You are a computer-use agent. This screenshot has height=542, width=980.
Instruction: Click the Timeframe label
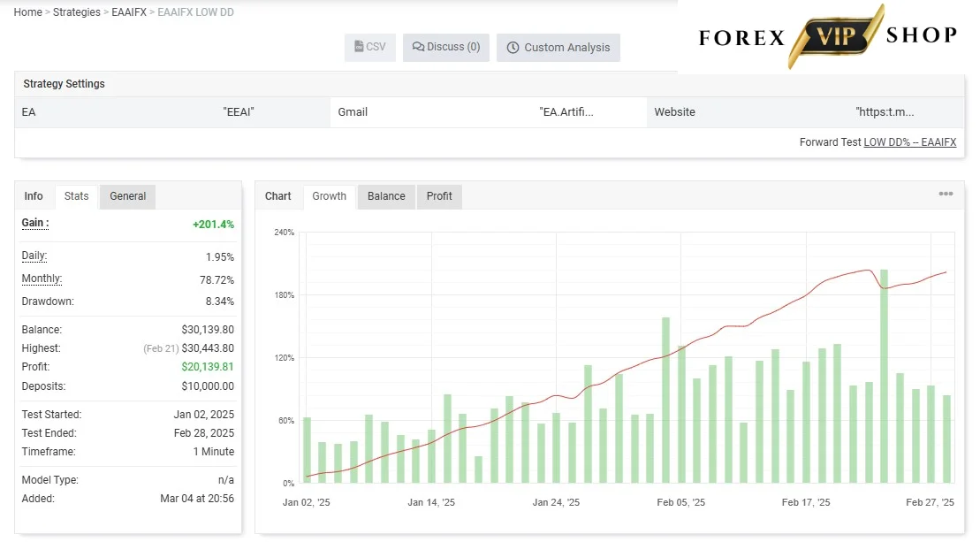click(49, 451)
